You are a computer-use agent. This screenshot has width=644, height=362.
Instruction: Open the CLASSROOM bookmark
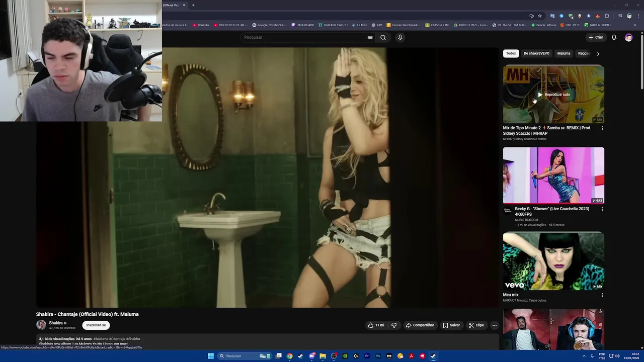(x=437, y=25)
